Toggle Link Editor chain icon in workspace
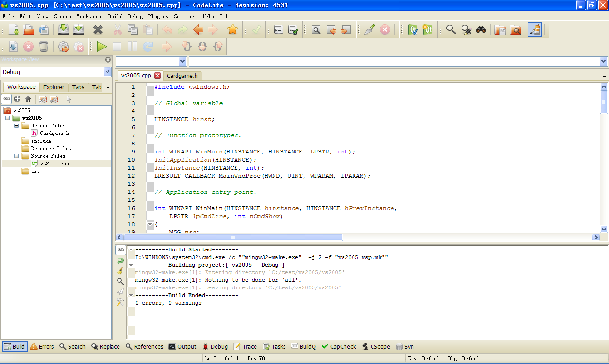The height and width of the screenshot is (364, 609). [7, 99]
